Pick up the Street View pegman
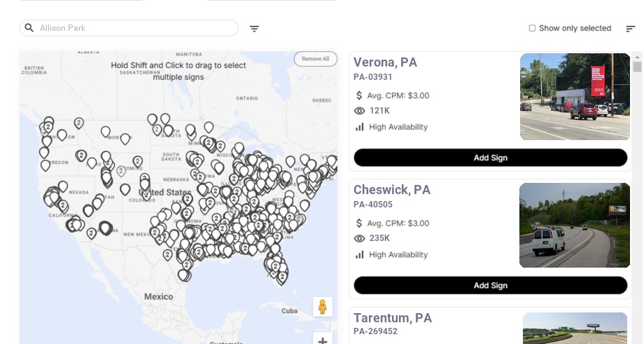644x344 pixels. pyautogui.click(x=322, y=307)
